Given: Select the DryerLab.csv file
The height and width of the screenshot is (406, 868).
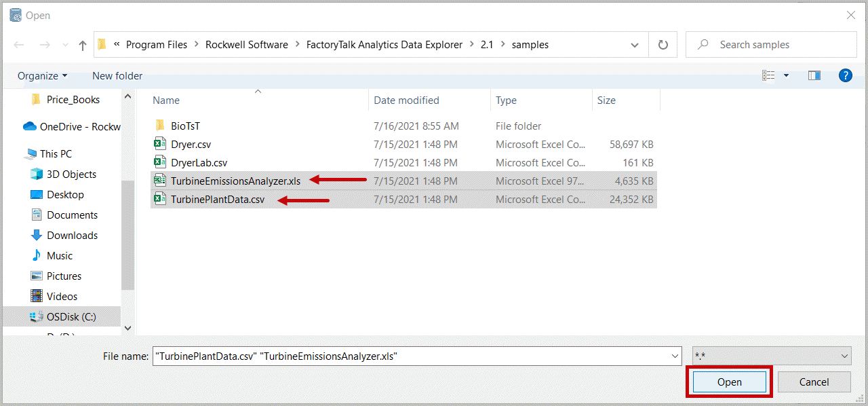Looking at the screenshot, I should [199, 162].
